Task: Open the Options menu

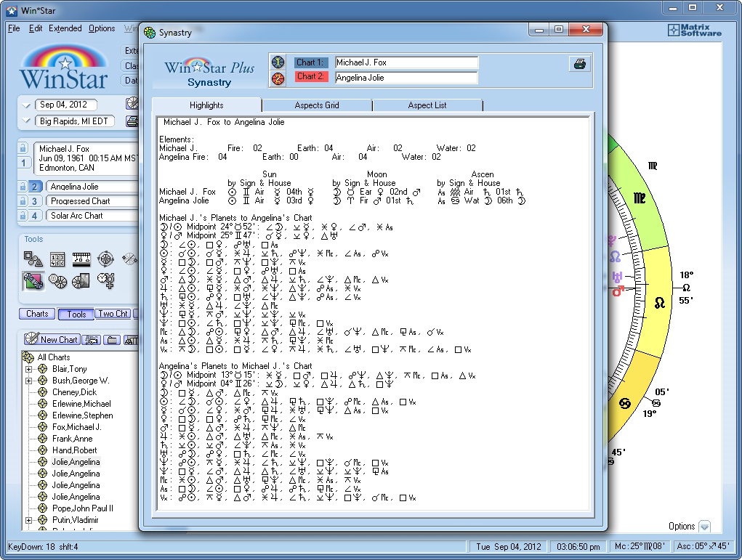Action: coord(102,28)
